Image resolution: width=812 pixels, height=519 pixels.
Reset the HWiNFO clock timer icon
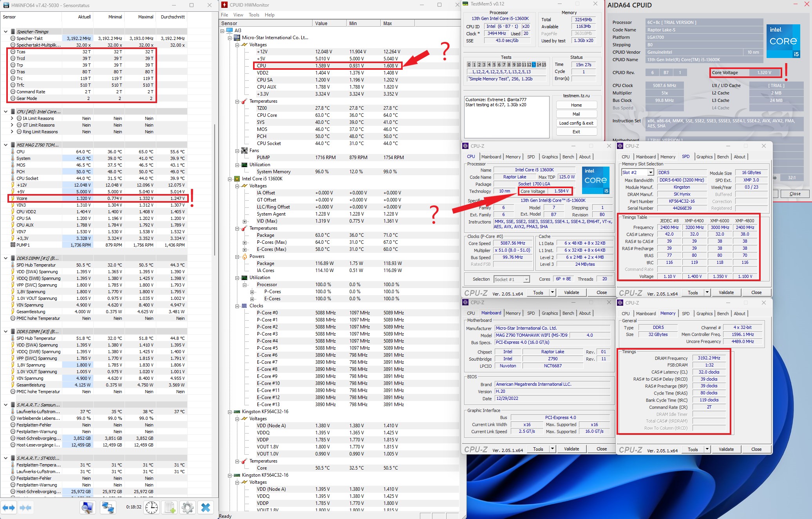pos(152,508)
